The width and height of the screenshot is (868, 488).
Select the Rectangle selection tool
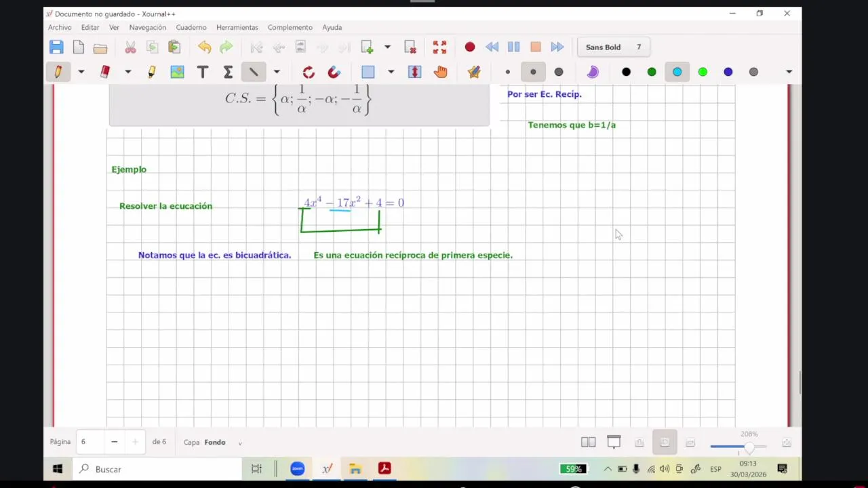point(368,72)
